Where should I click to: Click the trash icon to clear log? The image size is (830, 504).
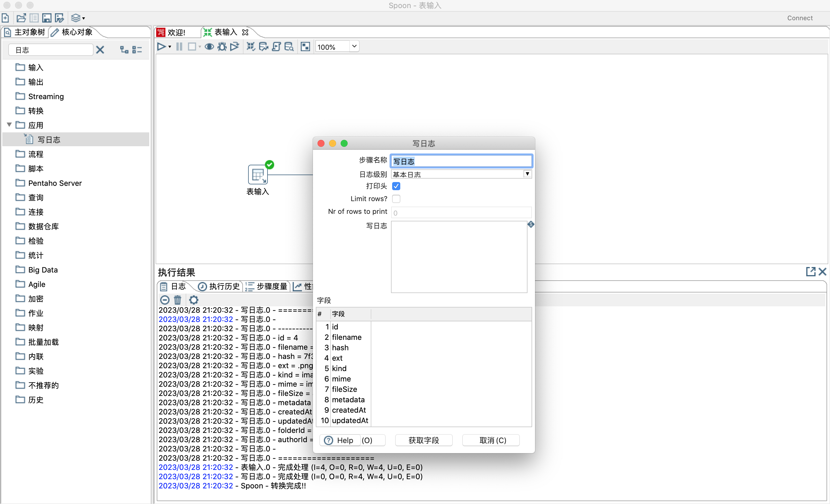point(178,300)
